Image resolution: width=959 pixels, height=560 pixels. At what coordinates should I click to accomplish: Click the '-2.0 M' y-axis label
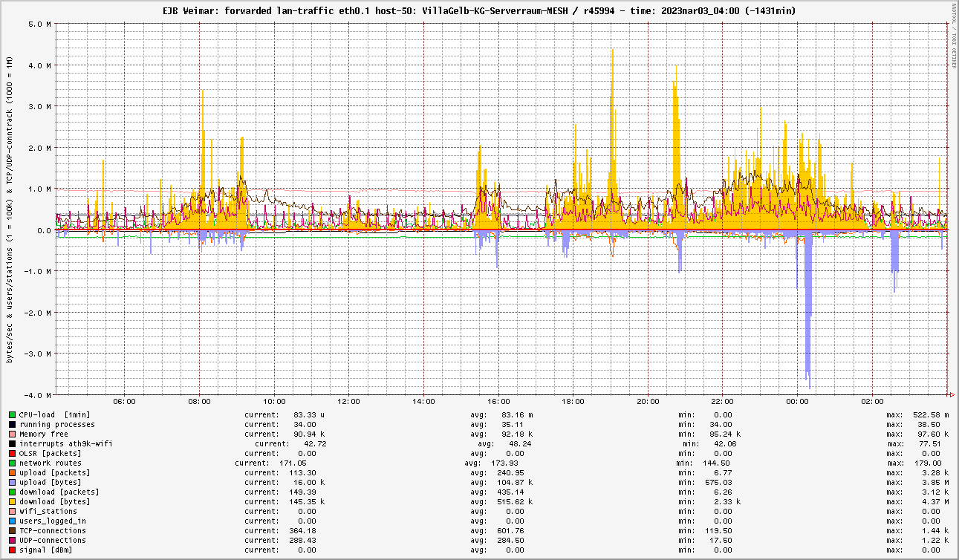coord(36,313)
